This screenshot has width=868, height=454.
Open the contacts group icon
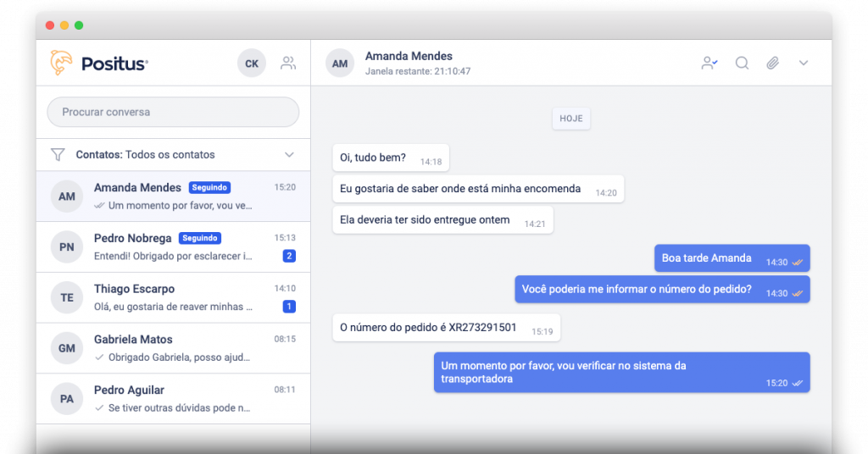pos(288,63)
